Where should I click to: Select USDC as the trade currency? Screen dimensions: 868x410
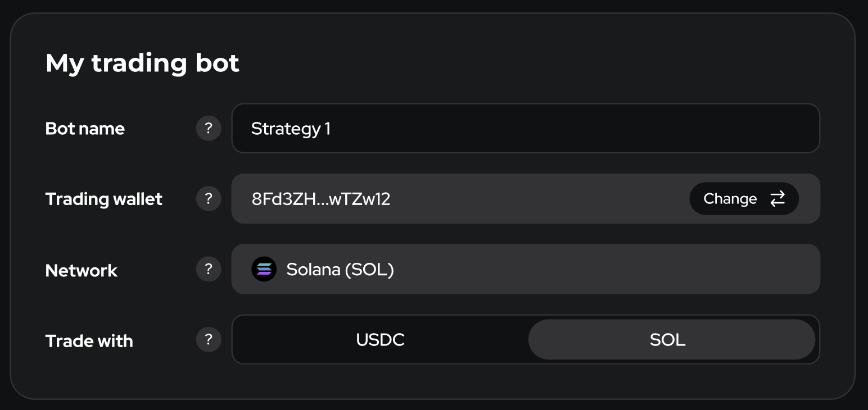tap(381, 340)
